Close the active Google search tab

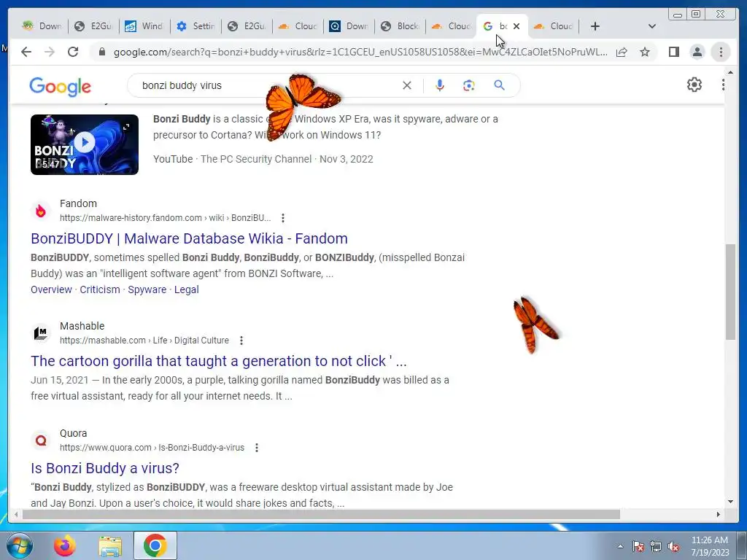pyautogui.click(x=516, y=26)
